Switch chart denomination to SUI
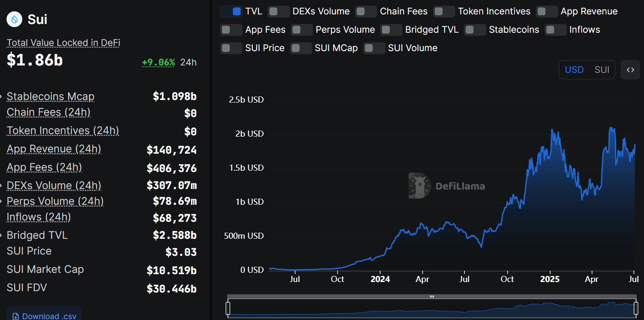Screen dimensions: 644x320 pos(602,70)
